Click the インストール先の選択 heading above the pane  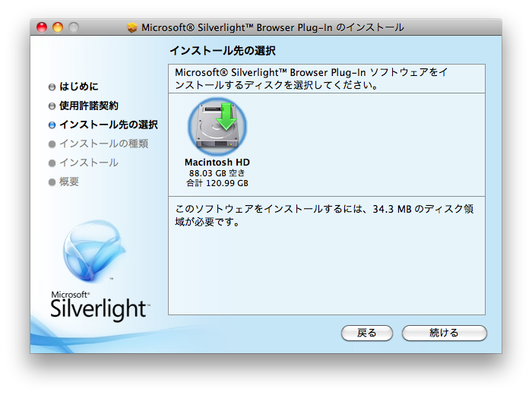[x=221, y=52]
